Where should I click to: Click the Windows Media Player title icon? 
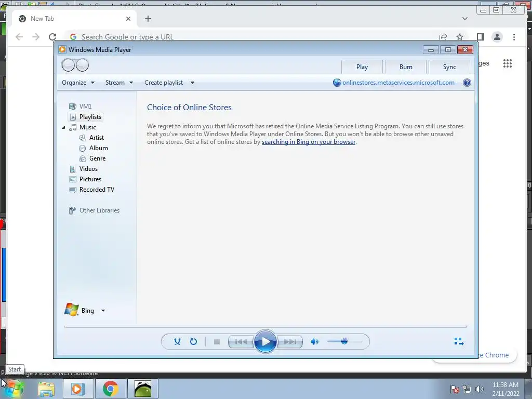[x=62, y=49]
